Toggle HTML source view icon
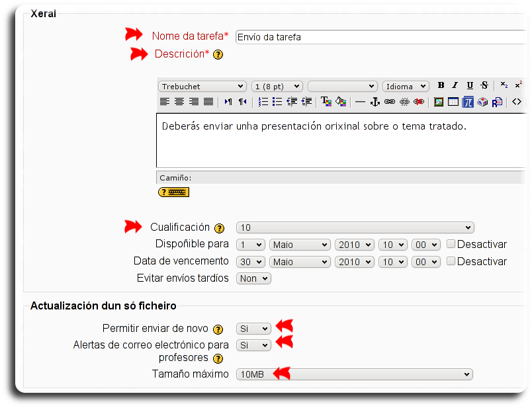The width and height of the screenshot is (532, 408). click(x=517, y=102)
